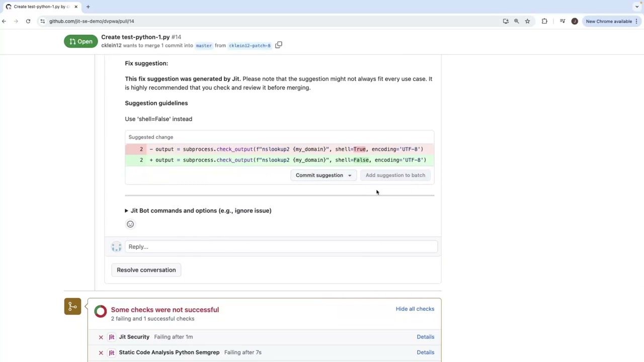This screenshot has height=362, width=644.
Task: Copy branch name with the copy icon
Action: [x=278, y=45]
